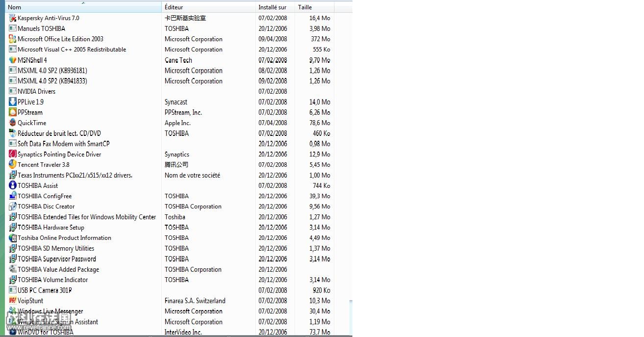This screenshot has height=337, width=644.
Task: Click the Installé sur column header
Action: (275, 7)
